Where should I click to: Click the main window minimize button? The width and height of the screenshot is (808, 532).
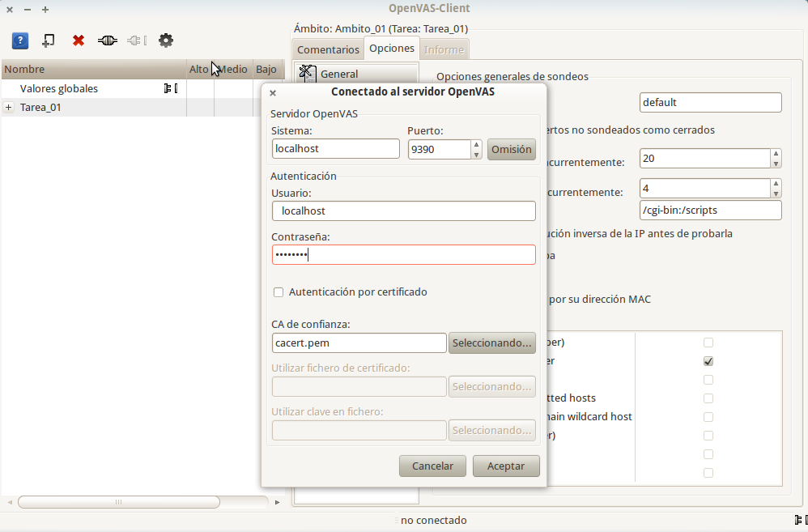click(x=28, y=9)
